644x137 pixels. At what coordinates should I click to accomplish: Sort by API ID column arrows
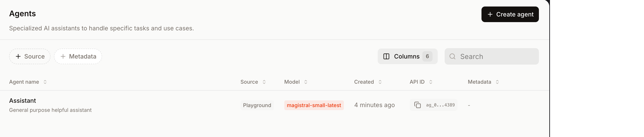click(431, 82)
